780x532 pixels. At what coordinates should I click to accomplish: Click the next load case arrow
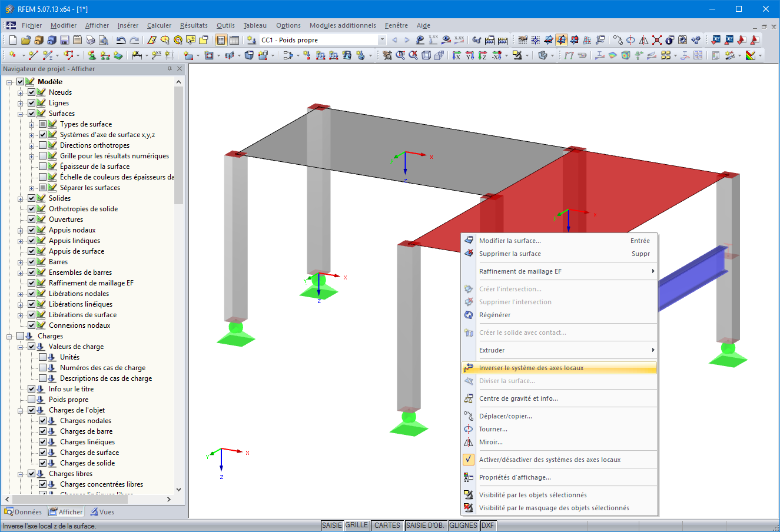coord(407,40)
